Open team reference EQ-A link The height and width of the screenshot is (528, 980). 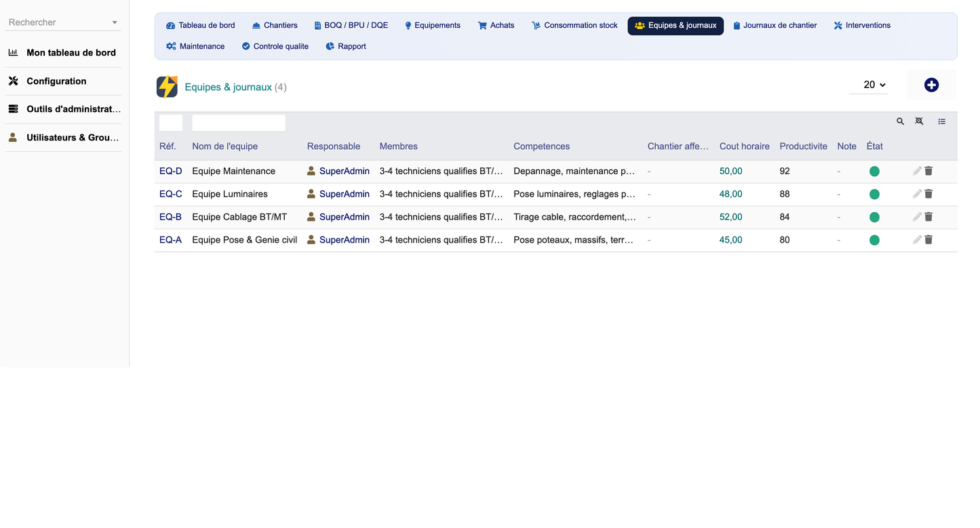170,240
